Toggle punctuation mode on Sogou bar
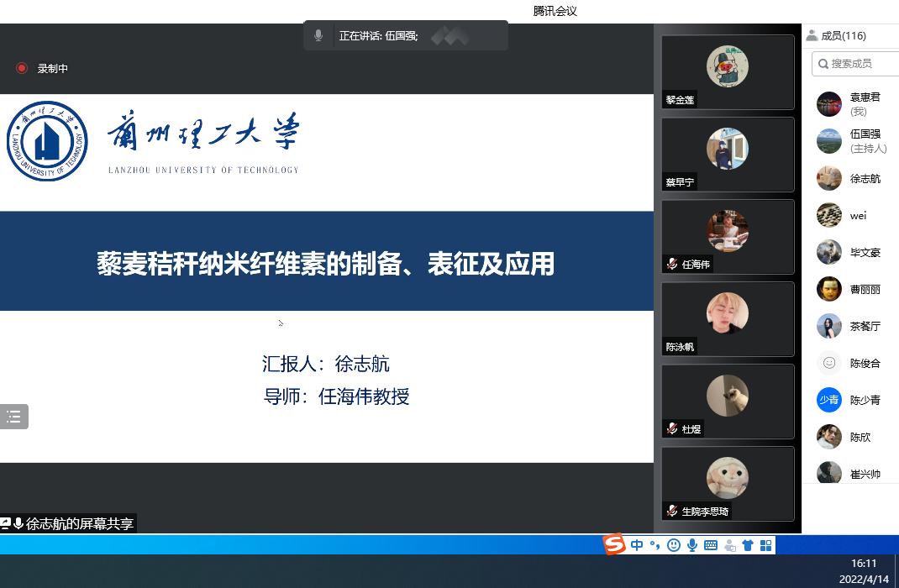Image resolution: width=899 pixels, height=588 pixels. [655, 545]
